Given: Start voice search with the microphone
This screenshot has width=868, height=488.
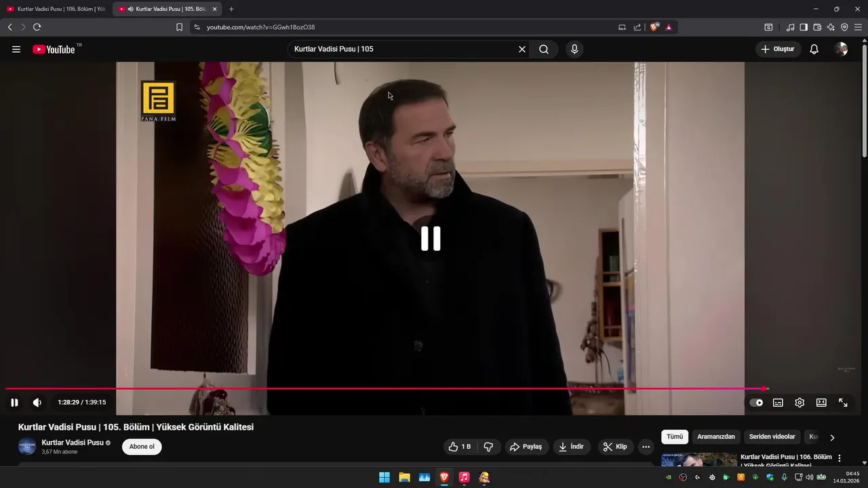Looking at the screenshot, I should coord(574,49).
